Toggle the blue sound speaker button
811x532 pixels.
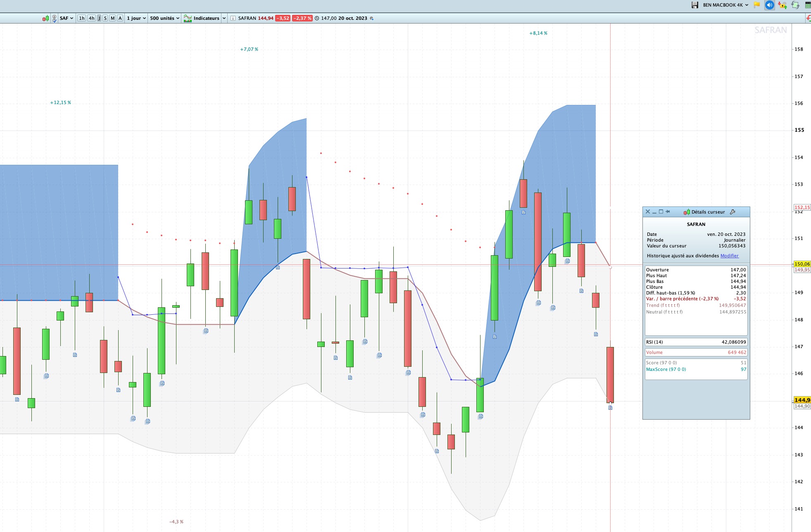pyautogui.click(x=769, y=5)
